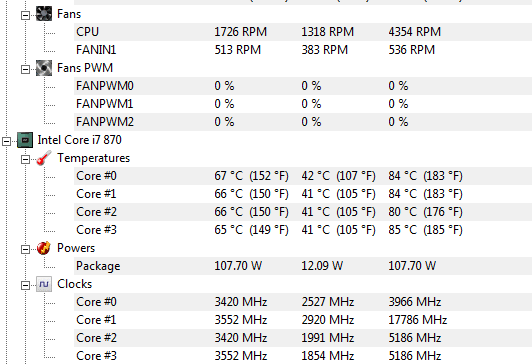The height and width of the screenshot is (364, 532).
Task: Collapse the Powers section
Action: tap(25, 249)
